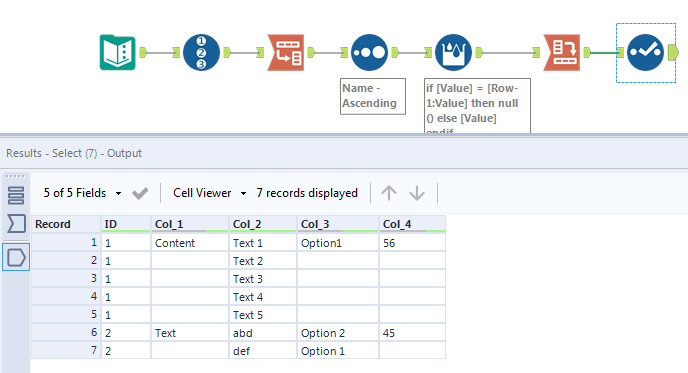
Task: Select the cell containing Text 3
Action: coord(263,279)
